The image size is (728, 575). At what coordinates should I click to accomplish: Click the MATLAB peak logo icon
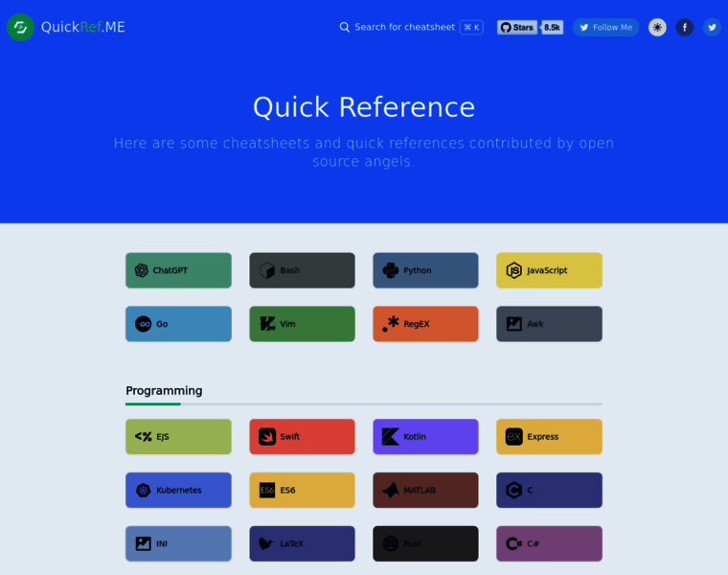pos(391,490)
